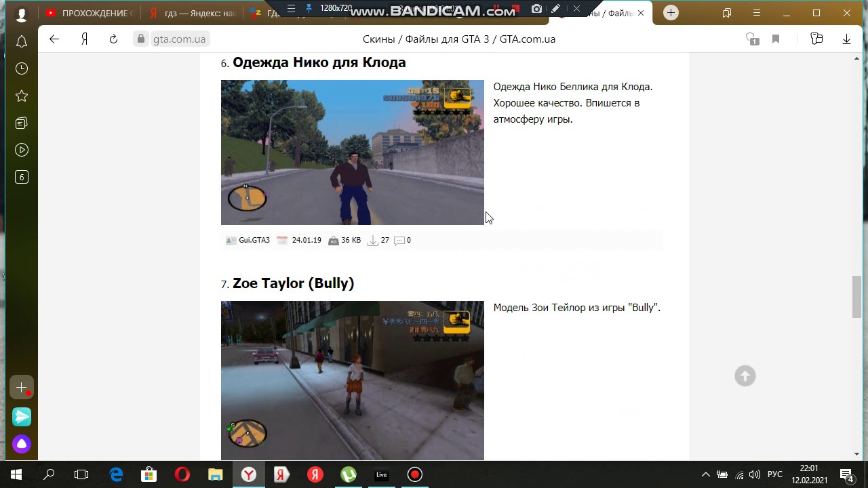Open the downloads arrow icon
Image resolution: width=868 pixels, height=488 pixels.
846,39
